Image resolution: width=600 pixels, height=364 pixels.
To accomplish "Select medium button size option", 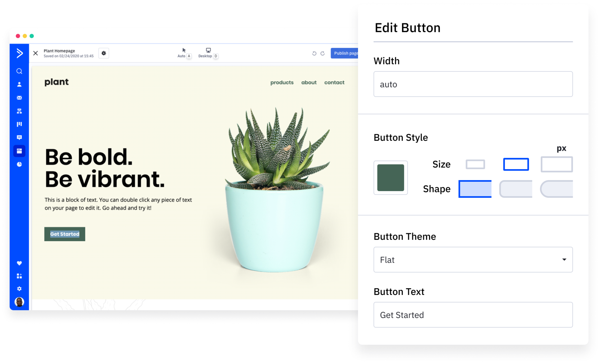I will pos(516,164).
